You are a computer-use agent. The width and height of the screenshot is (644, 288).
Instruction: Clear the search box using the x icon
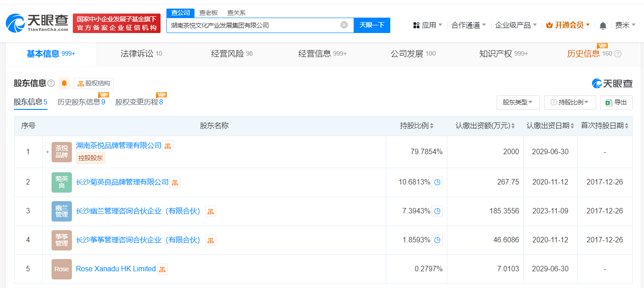[x=344, y=25]
